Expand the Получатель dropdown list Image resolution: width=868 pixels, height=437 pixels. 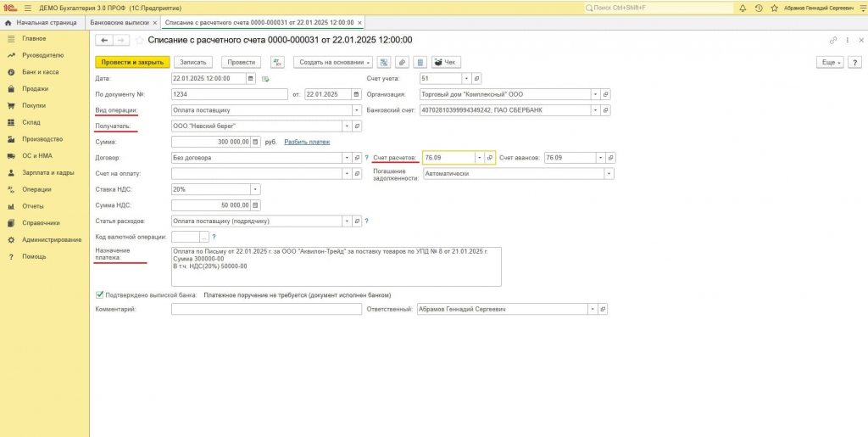click(x=347, y=126)
